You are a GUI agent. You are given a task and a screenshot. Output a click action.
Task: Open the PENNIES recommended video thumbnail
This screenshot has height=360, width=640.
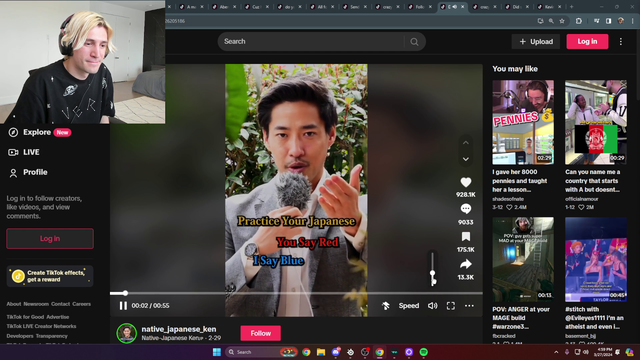[x=523, y=122]
